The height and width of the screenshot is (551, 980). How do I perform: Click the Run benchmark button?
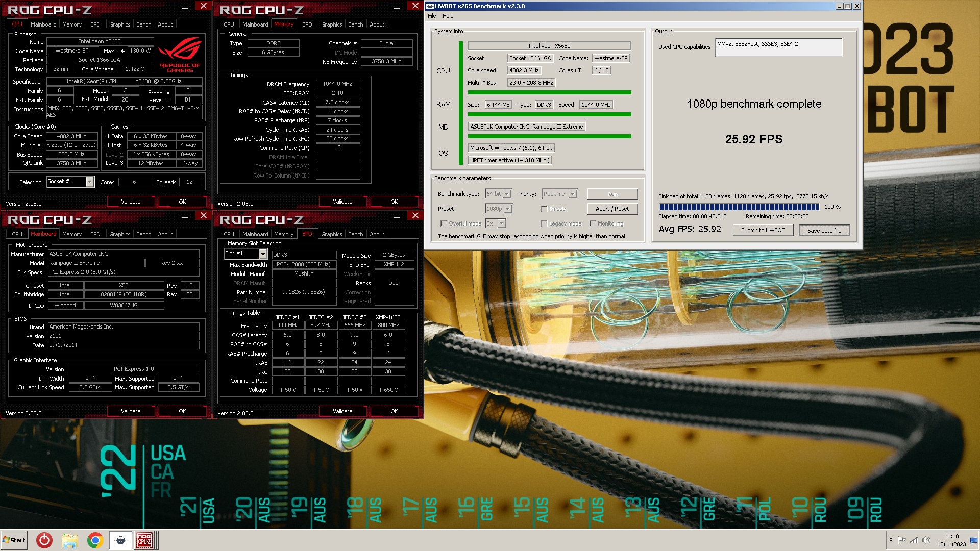tap(612, 194)
